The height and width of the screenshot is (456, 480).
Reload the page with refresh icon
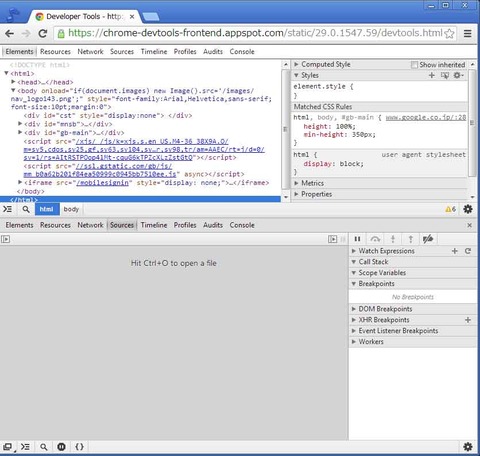point(43,33)
